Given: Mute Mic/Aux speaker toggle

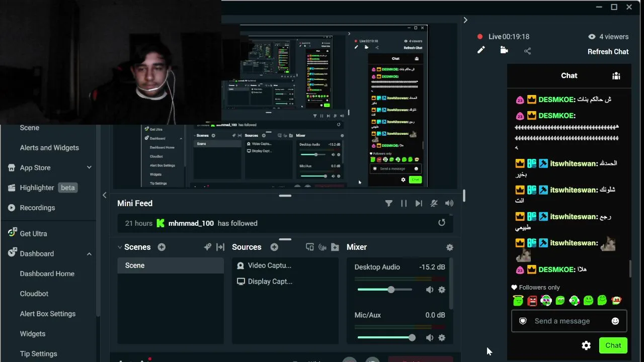Looking at the screenshot, I should [430, 338].
